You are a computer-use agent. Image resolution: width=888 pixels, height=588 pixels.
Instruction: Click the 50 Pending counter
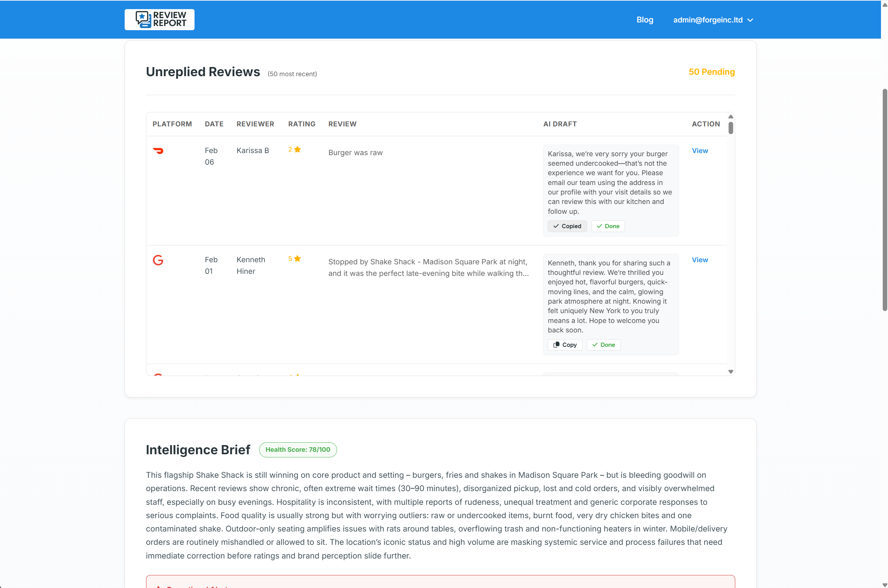point(711,72)
